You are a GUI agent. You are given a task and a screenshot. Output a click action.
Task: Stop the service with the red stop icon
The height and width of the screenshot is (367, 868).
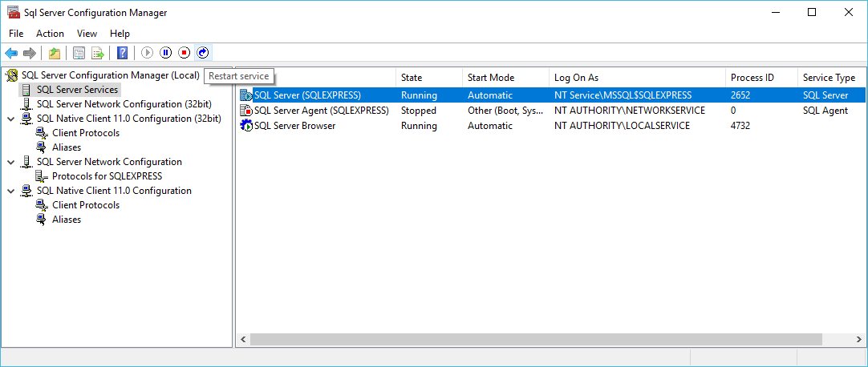[185, 53]
